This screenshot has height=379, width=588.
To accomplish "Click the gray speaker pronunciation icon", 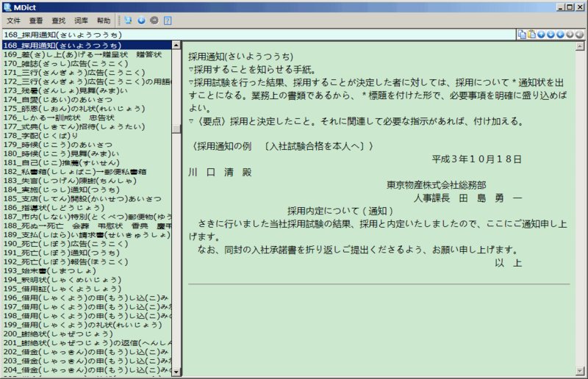I will click(580, 34).
